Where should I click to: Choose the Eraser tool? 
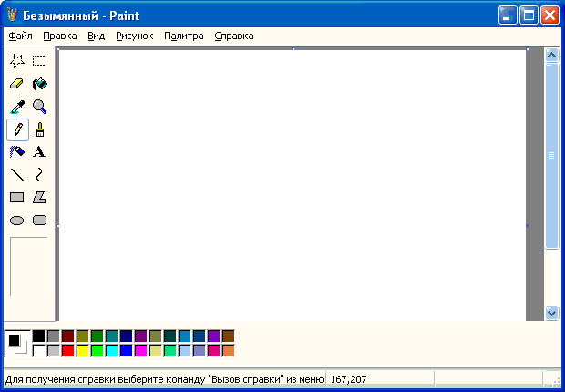pyautogui.click(x=17, y=84)
